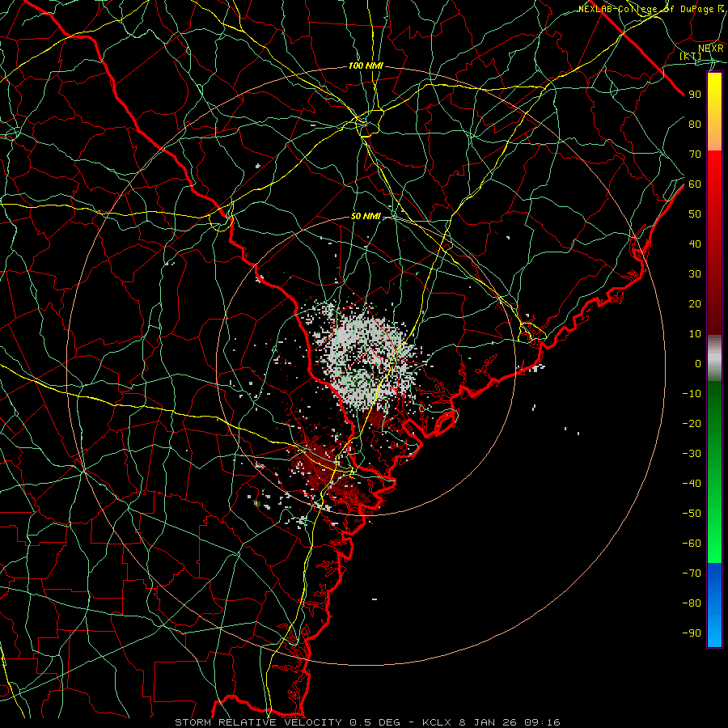Image resolution: width=728 pixels, height=728 pixels.
Task: Click the NEXR label above the scale
Action: (711, 48)
